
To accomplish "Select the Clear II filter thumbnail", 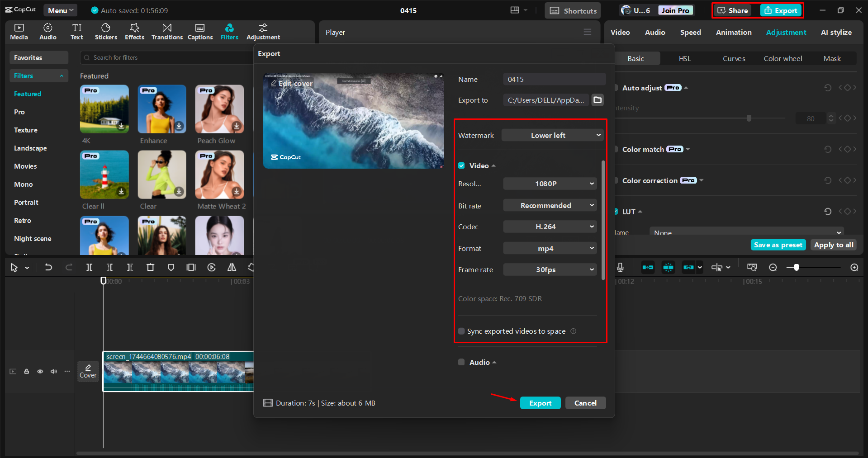I will (x=104, y=175).
